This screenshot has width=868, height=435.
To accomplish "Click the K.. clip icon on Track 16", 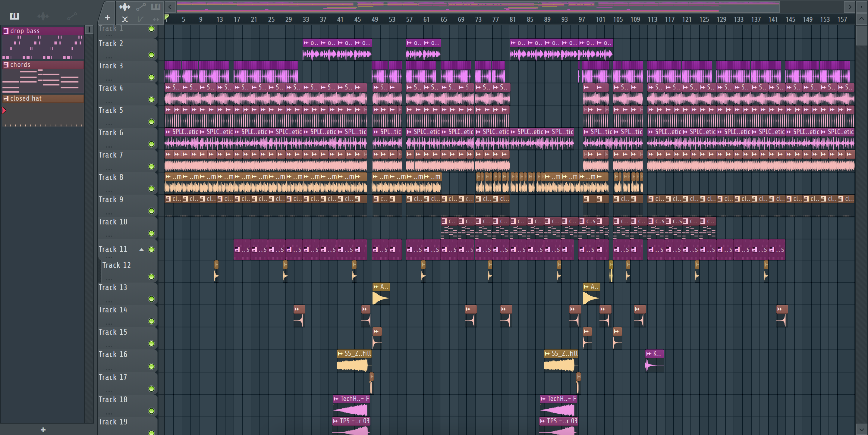I will tap(649, 354).
